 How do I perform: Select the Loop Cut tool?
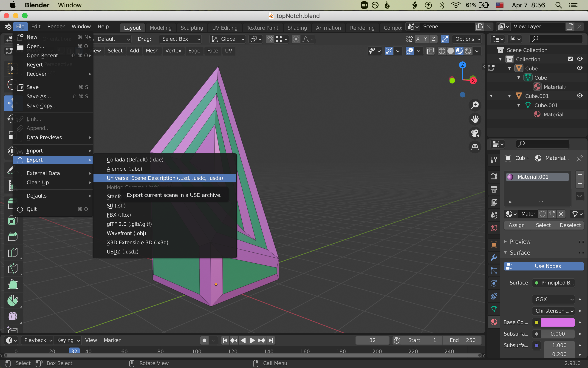click(x=13, y=252)
